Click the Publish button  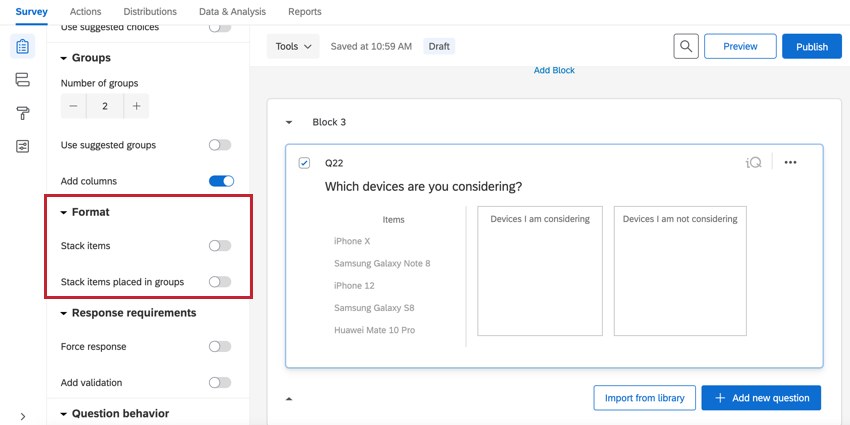tap(811, 46)
